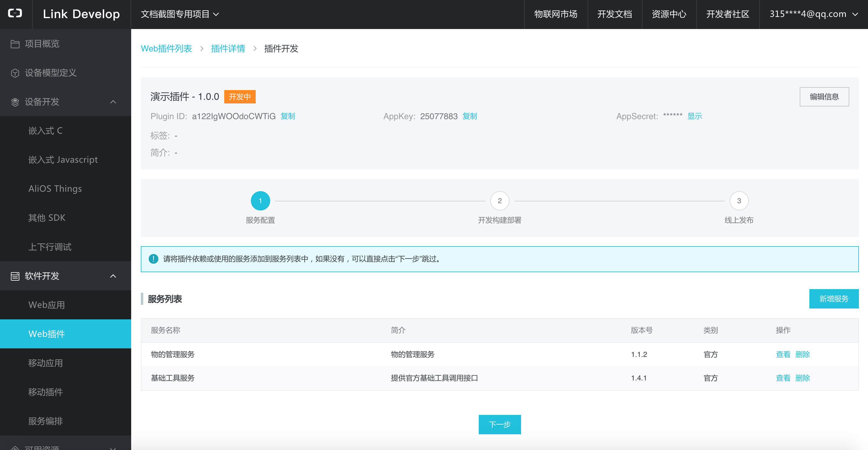Click 提供官方基础工具调用接口 description cell

pyautogui.click(x=434, y=378)
